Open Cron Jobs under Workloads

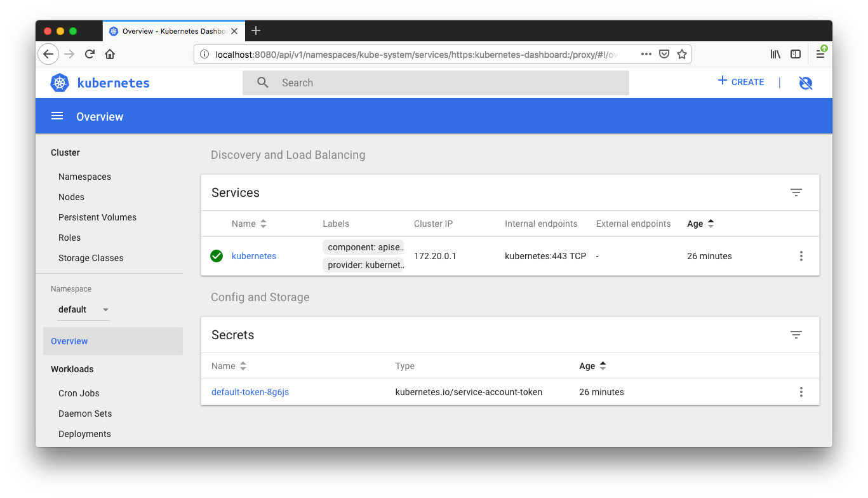pos(79,393)
